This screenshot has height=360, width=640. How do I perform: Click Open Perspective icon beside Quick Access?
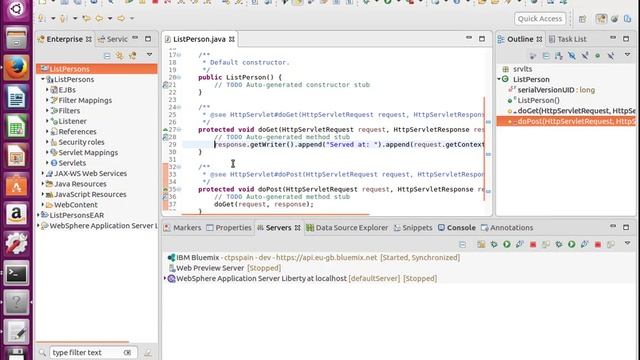click(x=582, y=19)
